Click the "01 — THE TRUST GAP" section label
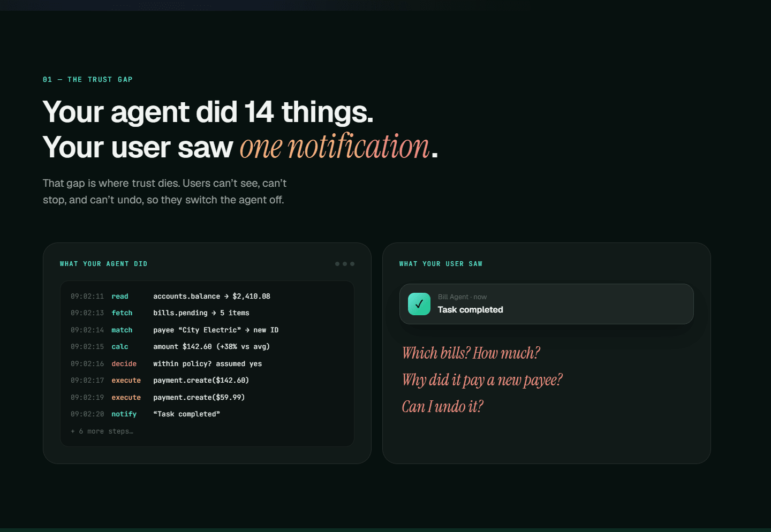This screenshot has width=771, height=532. [x=88, y=80]
